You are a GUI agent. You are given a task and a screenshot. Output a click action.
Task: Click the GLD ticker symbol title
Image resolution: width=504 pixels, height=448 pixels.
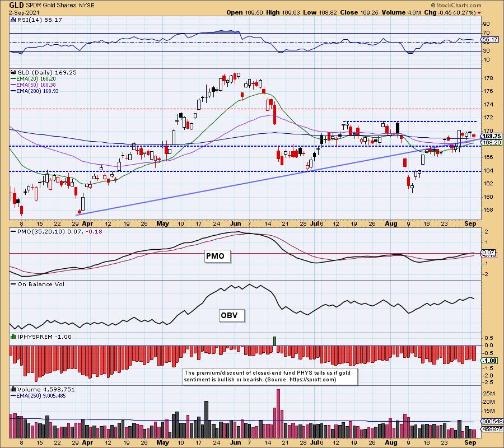[16, 5]
